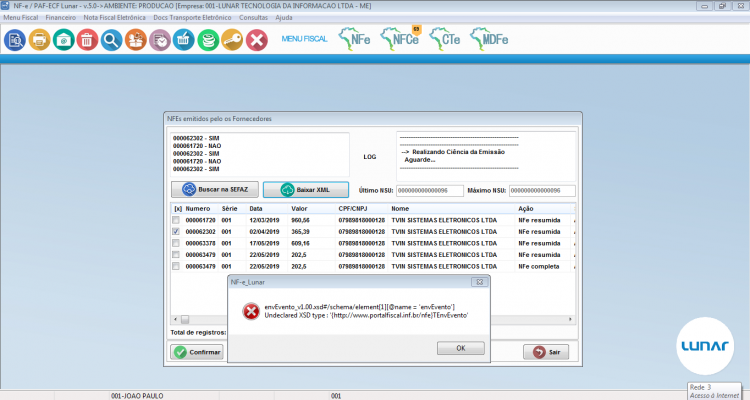The width and height of the screenshot is (750, 400).
Task: Close the NF-e_Lunar error dialog
Action: click(479, 282)
